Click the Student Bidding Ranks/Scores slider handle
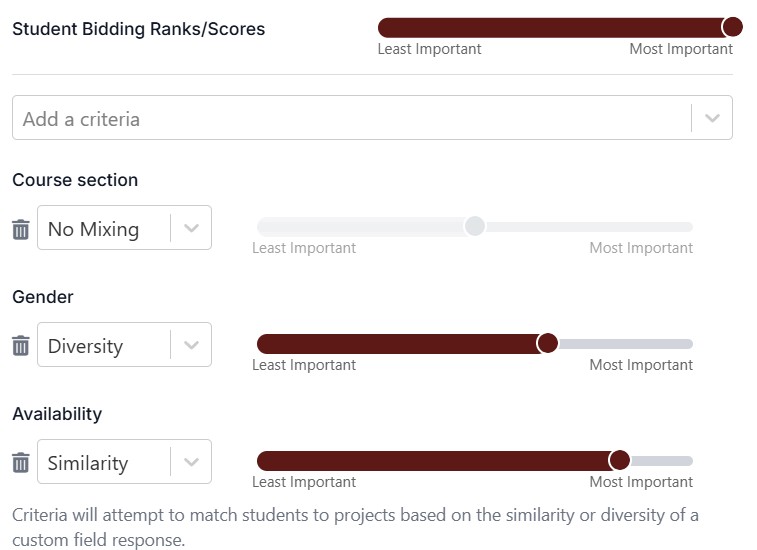The width and height of the screenshot is (757, 550). tap(732, 27)
